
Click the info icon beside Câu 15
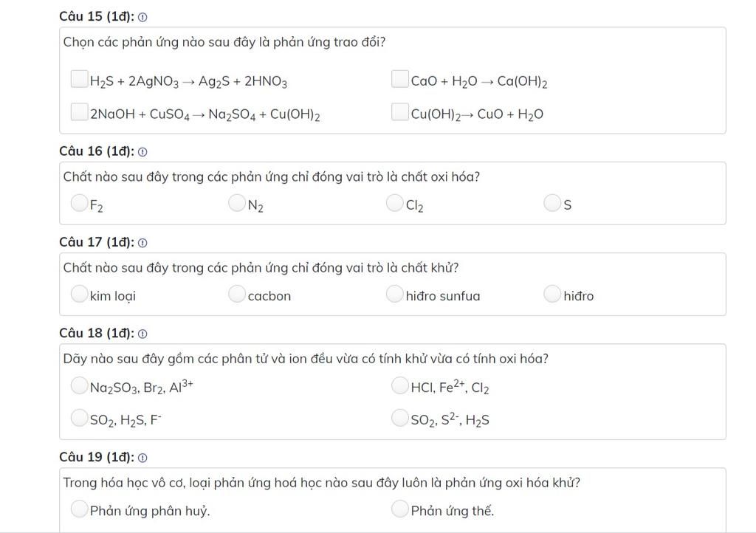(142, 18)
